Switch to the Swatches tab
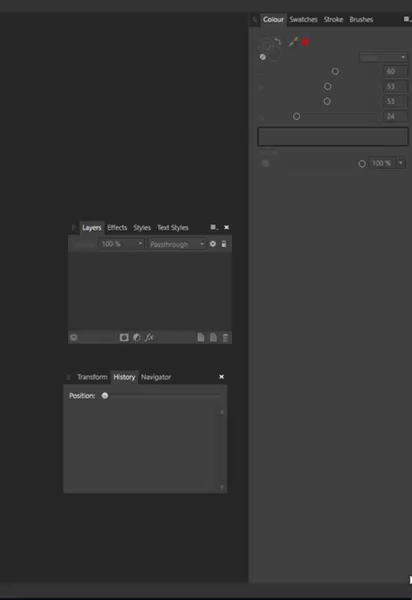The height and width of the screenshot is (600, 412). click(303, 20)
